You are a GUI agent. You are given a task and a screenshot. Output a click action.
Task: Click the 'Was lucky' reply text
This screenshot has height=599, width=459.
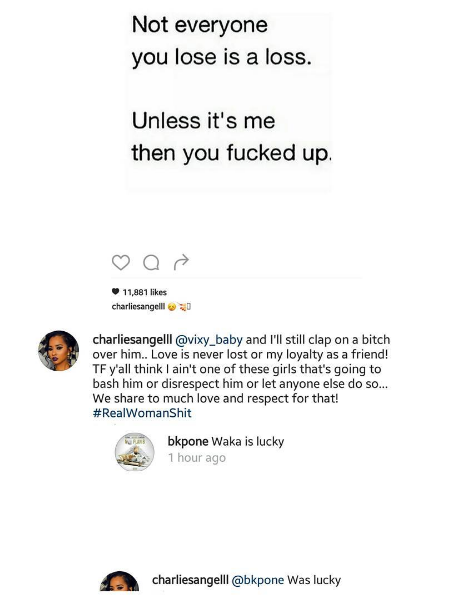pos(314,580)
